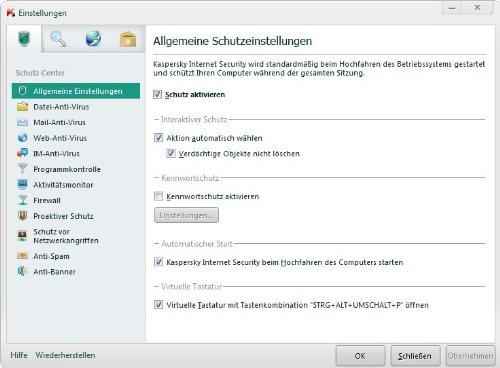Open Datei-Anti-Virus settings
This screenshot has height=368, width=500.
click(61, 107)
